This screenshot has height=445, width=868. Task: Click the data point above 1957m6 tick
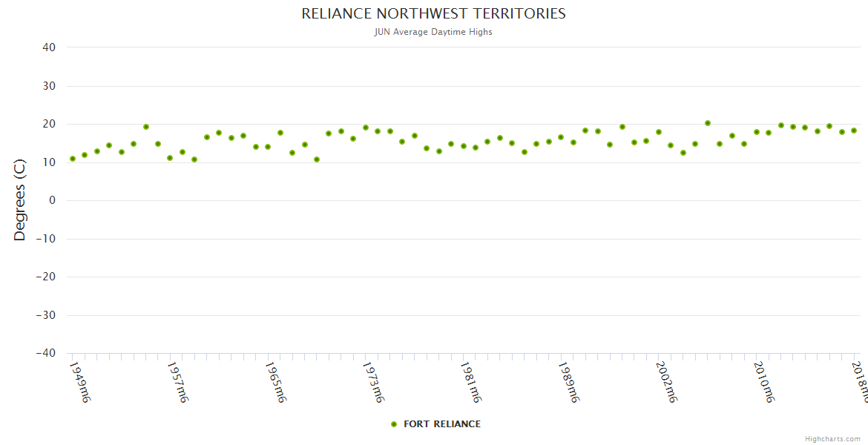(170, 158)
